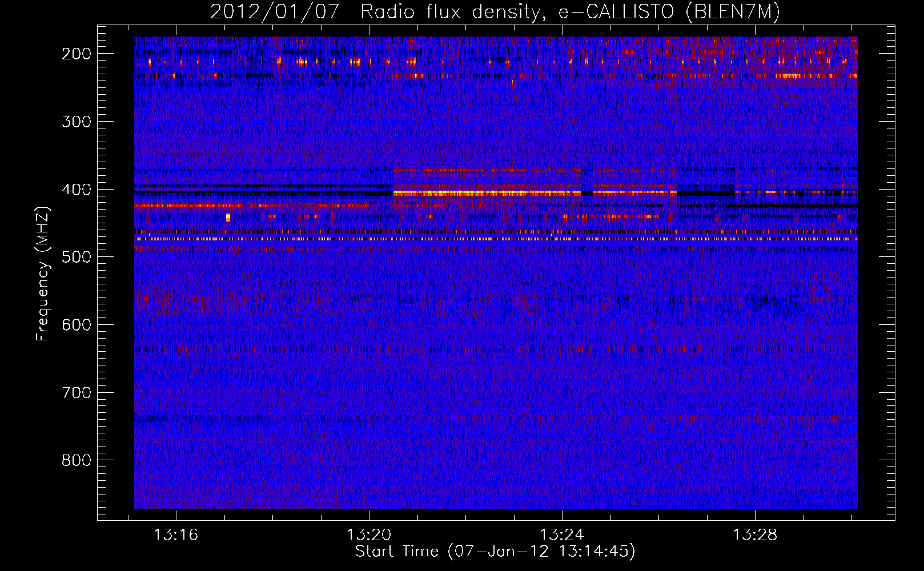Viewport: 924px width, 571px height.
Task: Click the 13:16 time tick label
Action: 176,535
